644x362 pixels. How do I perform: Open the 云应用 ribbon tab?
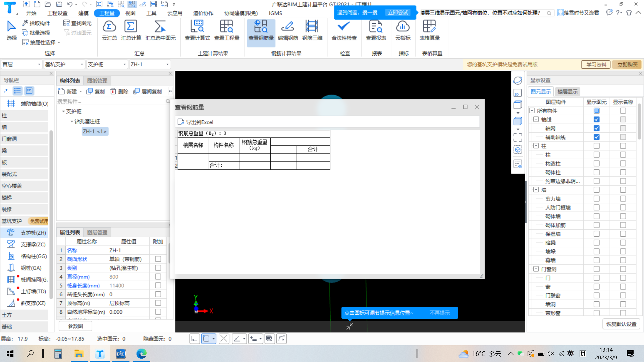click(175, 13)
